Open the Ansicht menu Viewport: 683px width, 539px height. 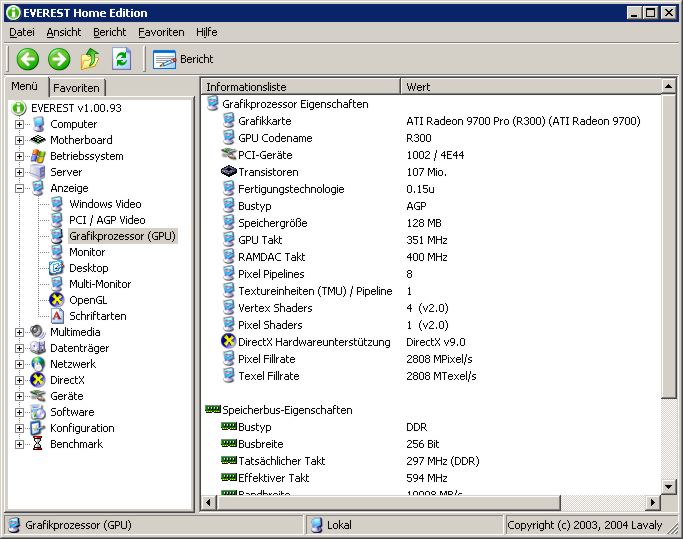(x=64, y=32)
